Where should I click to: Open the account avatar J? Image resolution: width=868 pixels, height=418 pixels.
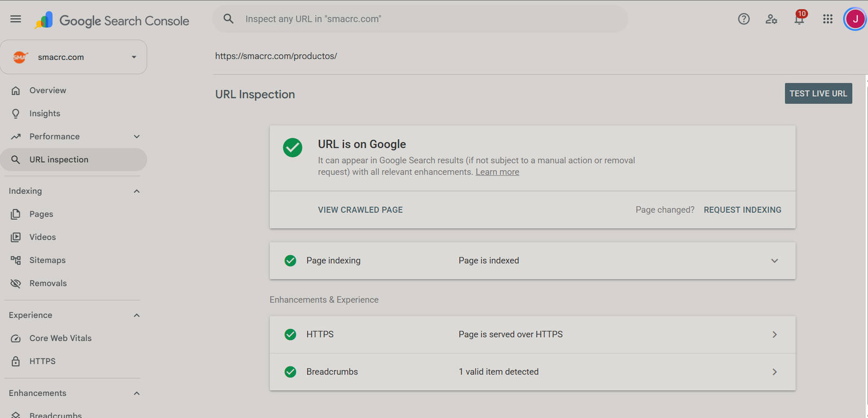pyautogui.click(x=855, y=19)
